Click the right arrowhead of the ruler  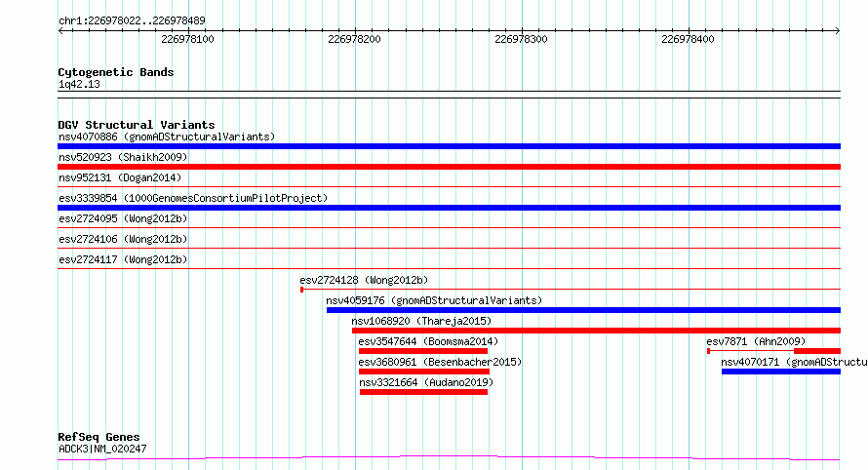[838, 31]
